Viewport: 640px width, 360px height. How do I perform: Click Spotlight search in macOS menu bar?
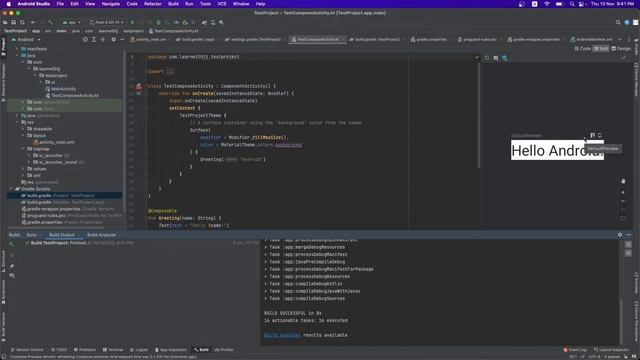tap(572, 4)
